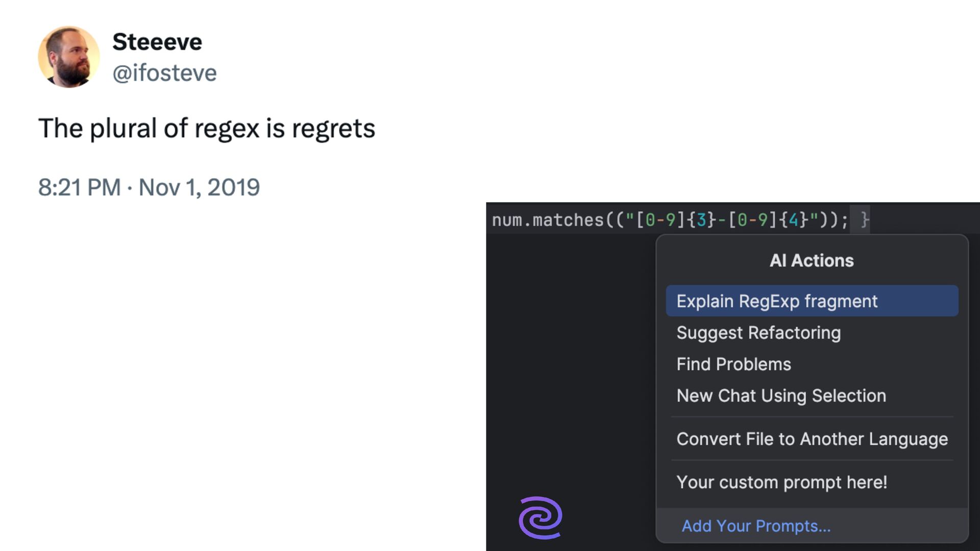Click the AI Actions popup title
Screen dimensions: 980x551
pyautogui.click(x=812, y=261)
